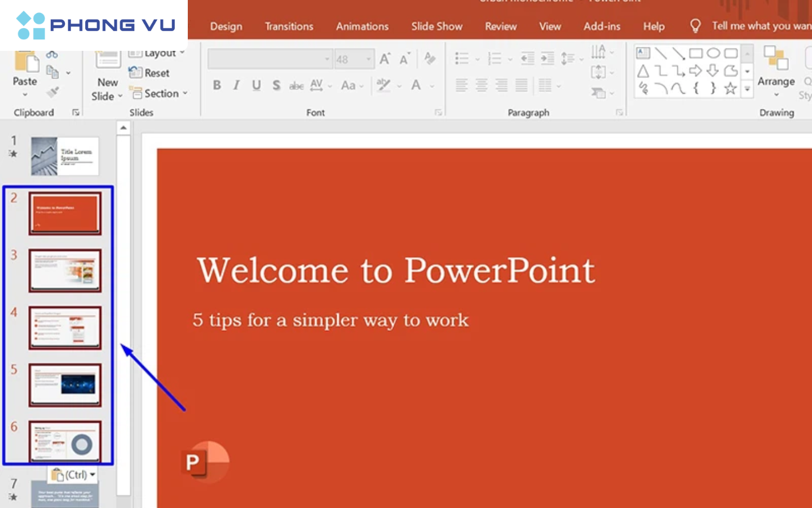Click the slide panel scroll up arrow
The image size is (812, 508).
[123, 128]
